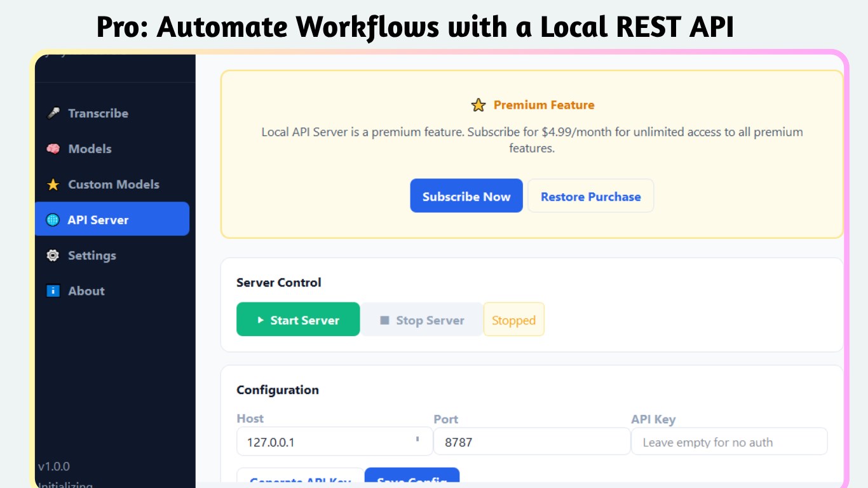This screenshot has height=488, width=868.
Task: Click the Server Control heading
Action: 279,282
